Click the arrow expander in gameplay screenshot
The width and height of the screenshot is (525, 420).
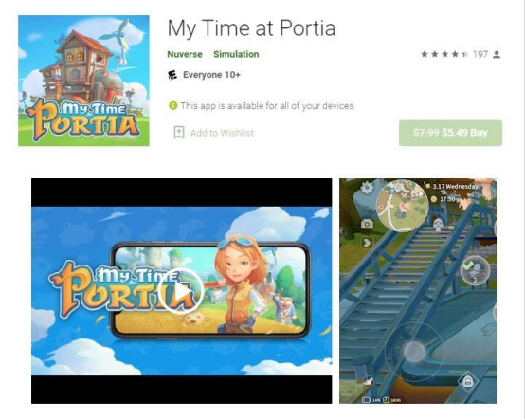tap(367, 243)
